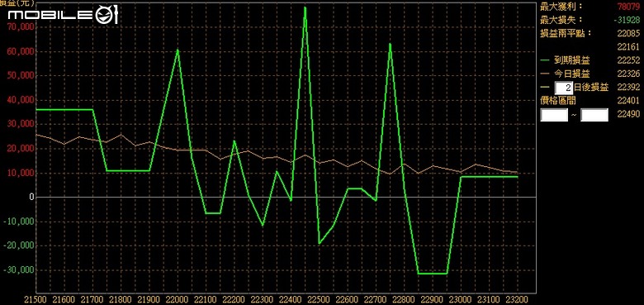The height and width of the screenshot is (305, 644).
Task: Click the green 到期損益 legend line marker
Action: (x=545, y=60)
